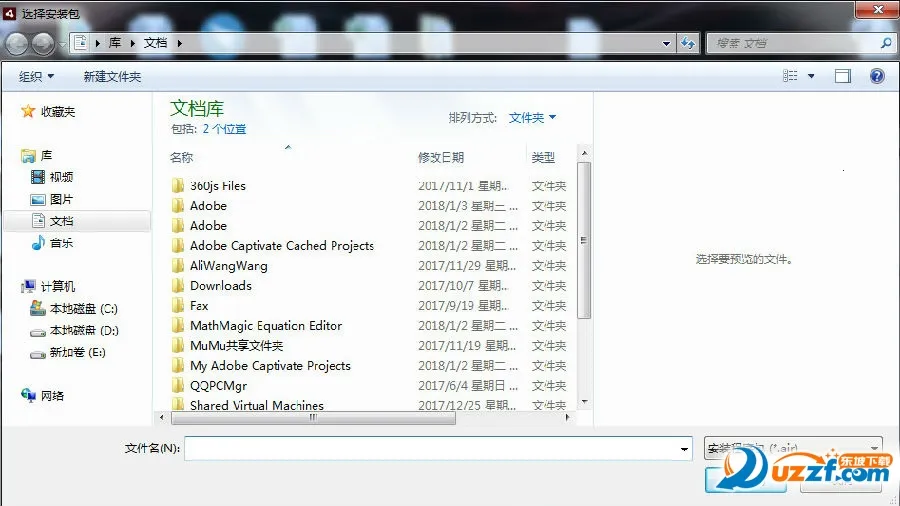Viewport: 900px width, 506px height.
Task: Click folder icon of Downloads
Action: 178,286
